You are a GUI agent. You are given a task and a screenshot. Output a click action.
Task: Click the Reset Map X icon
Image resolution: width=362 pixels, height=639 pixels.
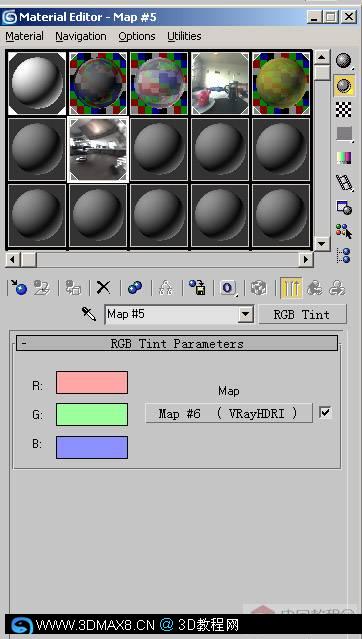103,288
